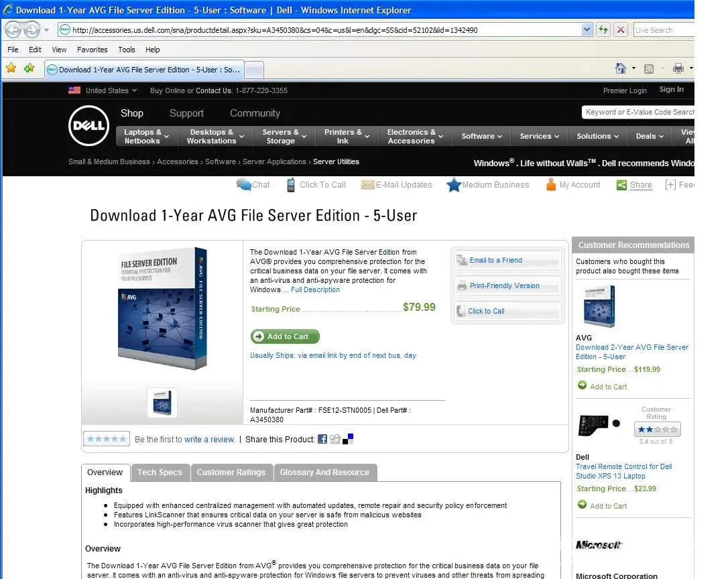Click the browser address bar URL
728x579 pixels.
[275, 30]
